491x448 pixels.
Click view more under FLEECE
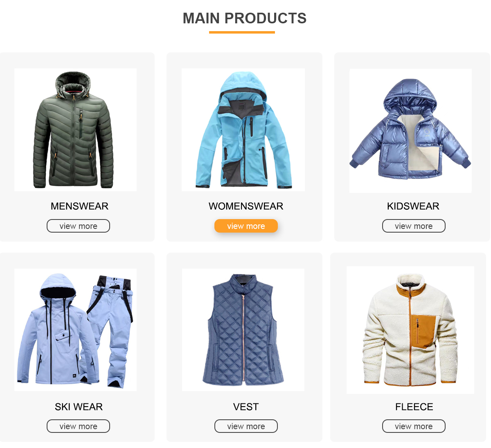(414, 426)
